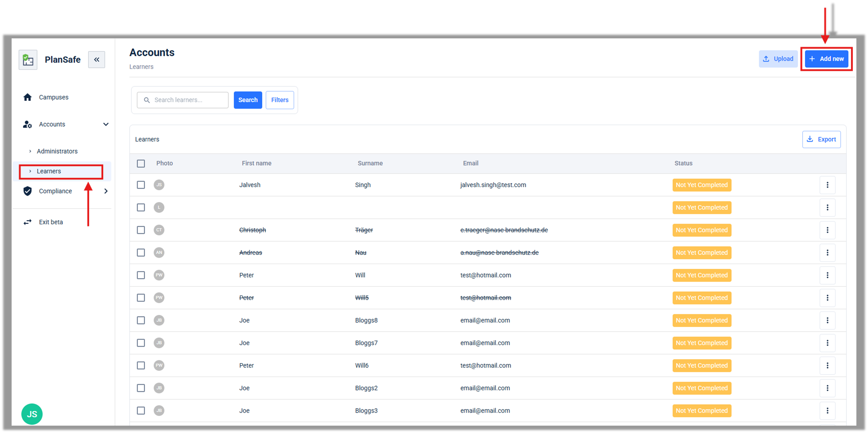Collapse the Accounts section chevron

coord(106,124)
